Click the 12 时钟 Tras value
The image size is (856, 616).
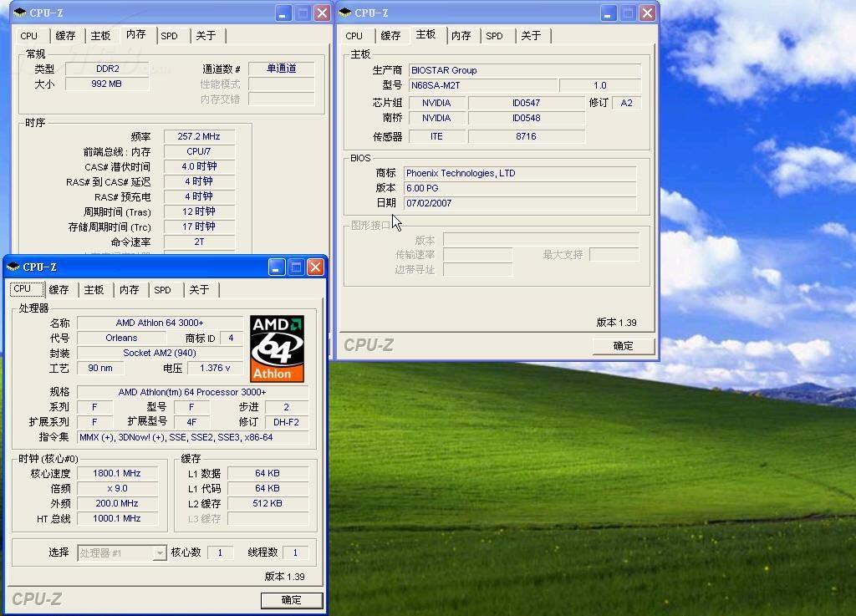199,211
